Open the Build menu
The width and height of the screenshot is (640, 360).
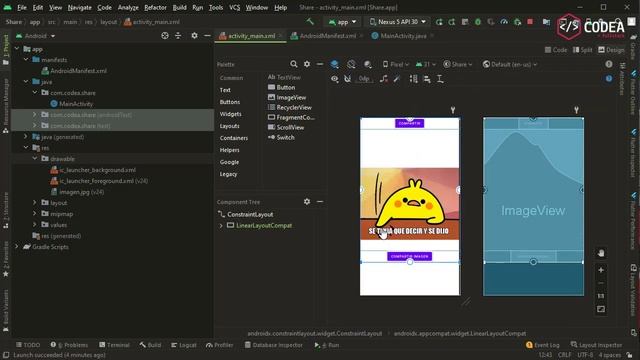[179, 7]
